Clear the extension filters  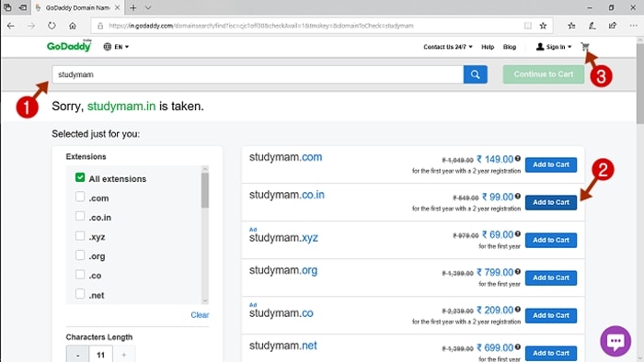200,315
